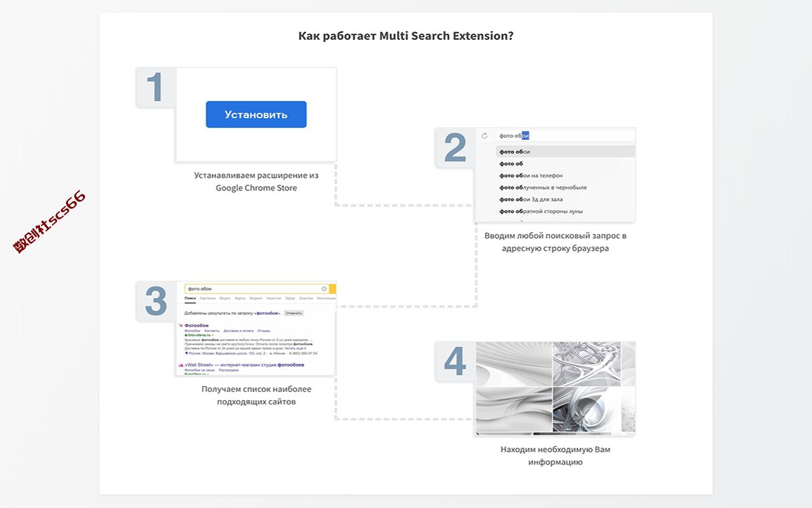Switch to the Картинки tab
Viewport: 812px width, 508px height.
click(x=207, y=298)
